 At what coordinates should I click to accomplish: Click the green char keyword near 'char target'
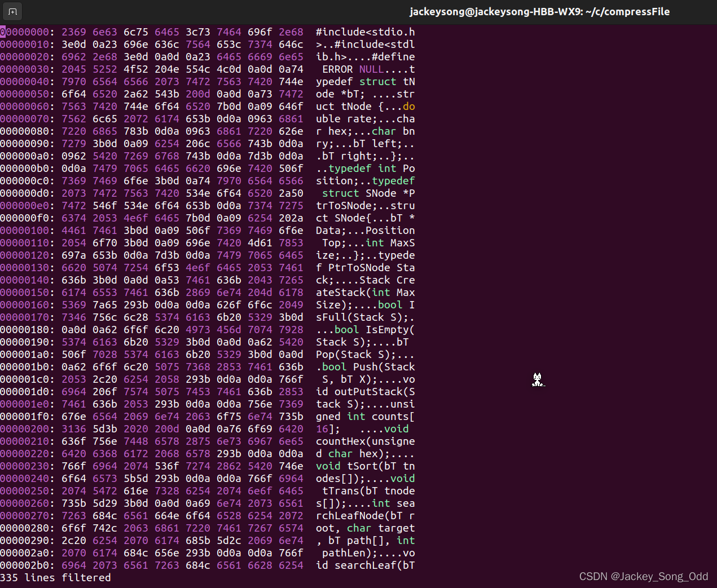(359, 528)
